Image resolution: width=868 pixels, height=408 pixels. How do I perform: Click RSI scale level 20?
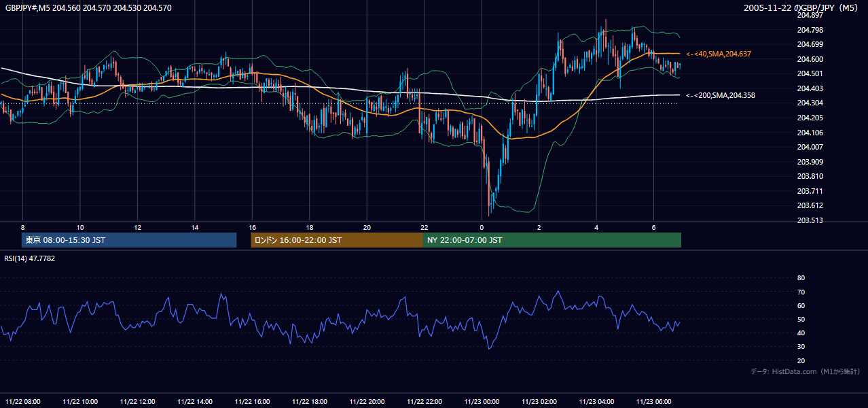coord(801,360)
